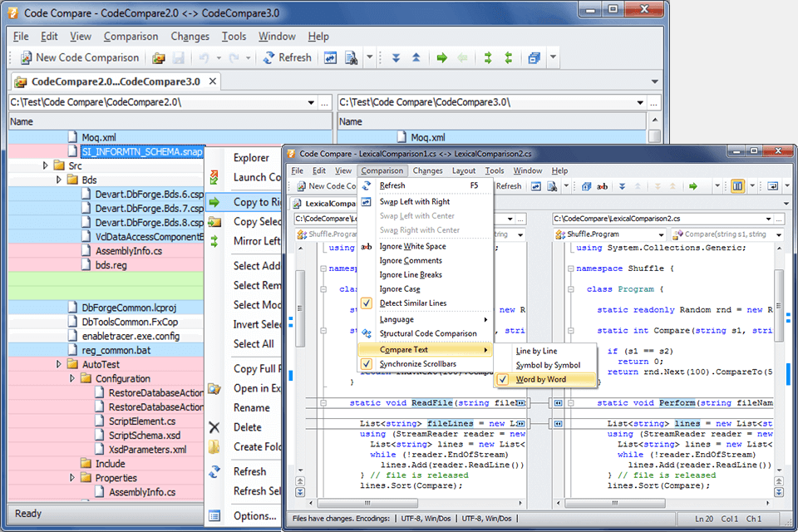Click the next difference double-down arrow icon
This screenshot has height=532, width=798.
coord(397,57)
